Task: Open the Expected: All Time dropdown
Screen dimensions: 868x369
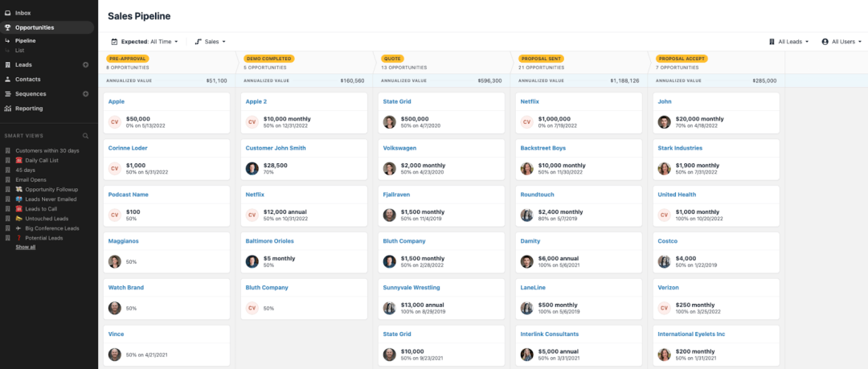Action: [x=144, y=41]
